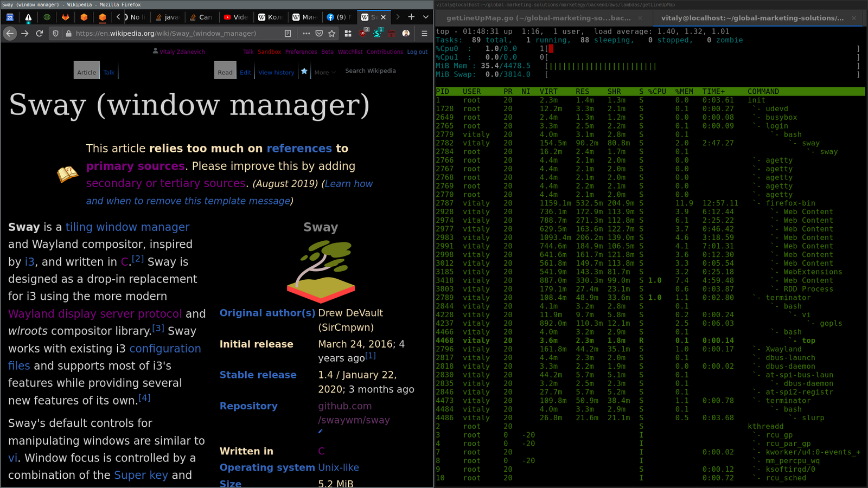Bookmark this page with the star icon
The height and width of the screenshot is (488, 868).
click(x=332, y=33)
